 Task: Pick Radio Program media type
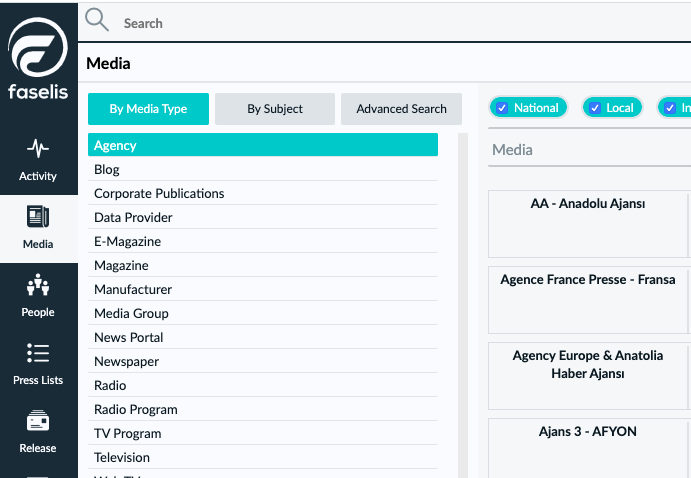point(263,409)
